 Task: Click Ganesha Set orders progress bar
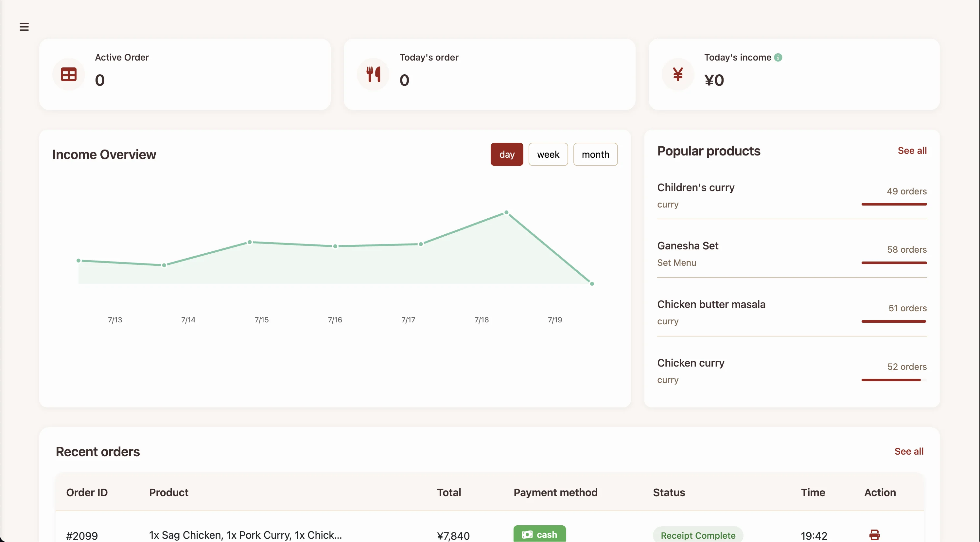tap(894, 262)
